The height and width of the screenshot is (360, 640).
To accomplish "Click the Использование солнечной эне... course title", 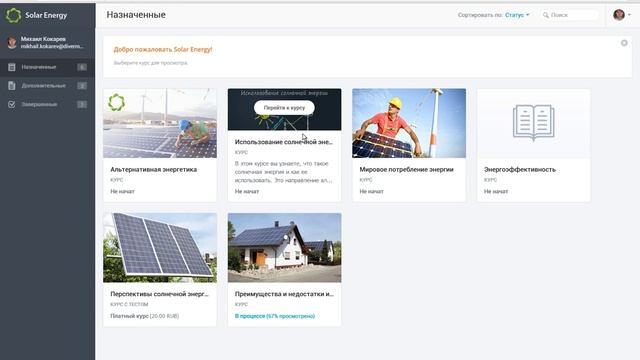I will click(x=284, y=142).
